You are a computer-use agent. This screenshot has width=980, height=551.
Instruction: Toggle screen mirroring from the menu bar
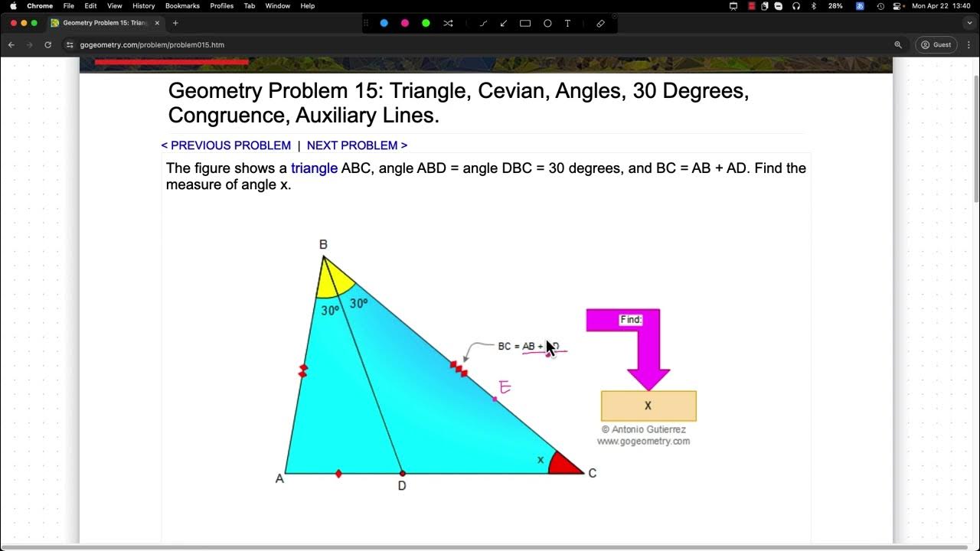pyautogui.click(x=732, y=5)
